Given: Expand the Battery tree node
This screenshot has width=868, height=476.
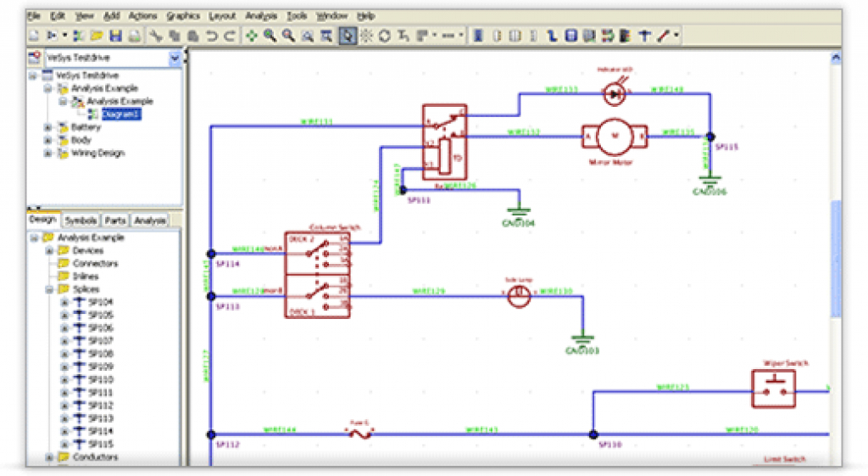Looking at the screenshot, I should point(48,127).
